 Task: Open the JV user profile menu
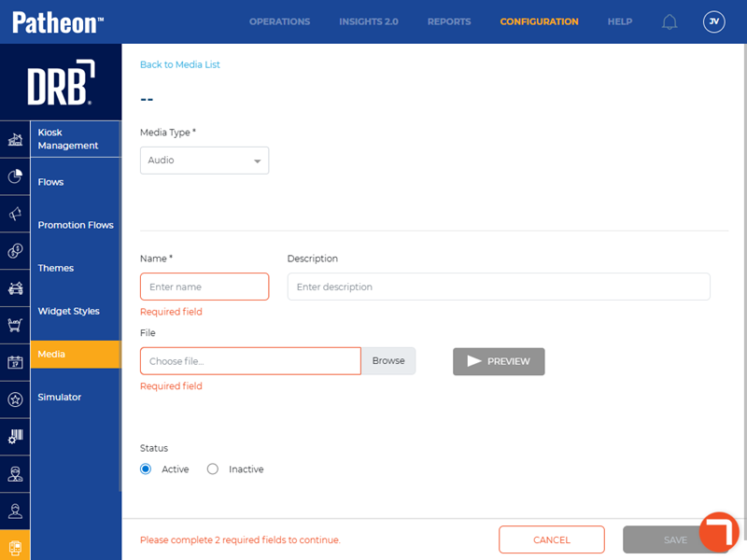[x=713, y=21]
